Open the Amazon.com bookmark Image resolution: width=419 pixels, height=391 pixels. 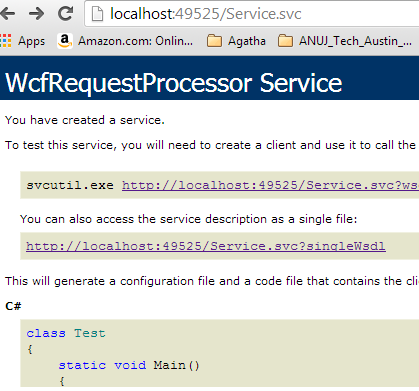[125, 41]
